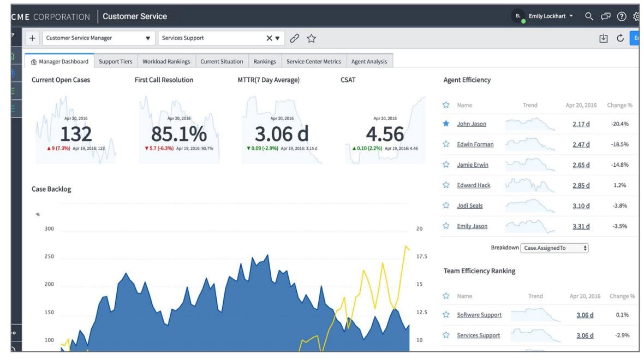Screen dimensions: 644x359
Task: Toggle favorite star for Software Support team
Action: pyautogui.click(x=446, y=315)
